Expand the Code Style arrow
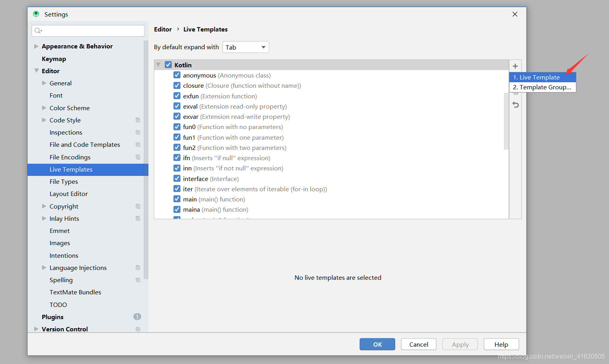This screenshot has width=609, height=364. (44, 120)
